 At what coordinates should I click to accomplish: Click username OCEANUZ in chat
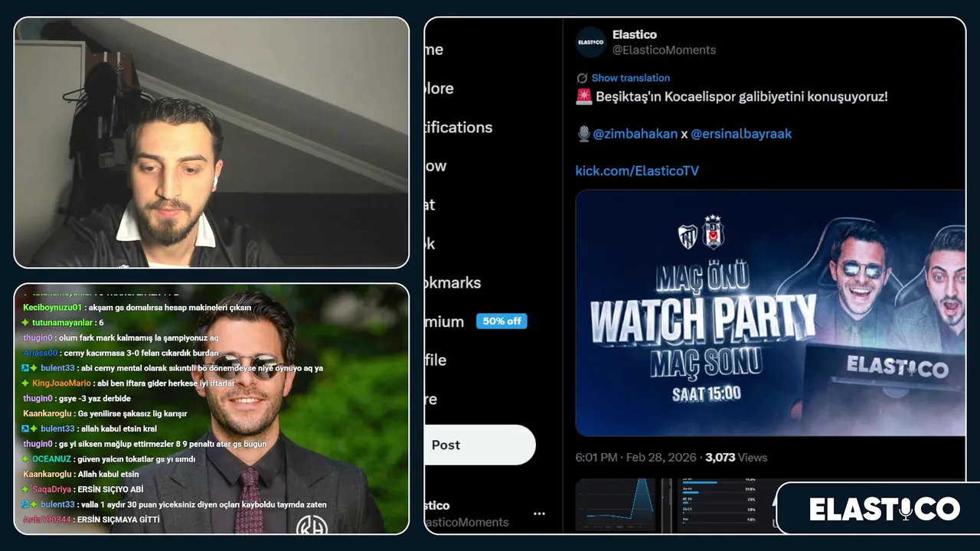[x=51, y=459]
